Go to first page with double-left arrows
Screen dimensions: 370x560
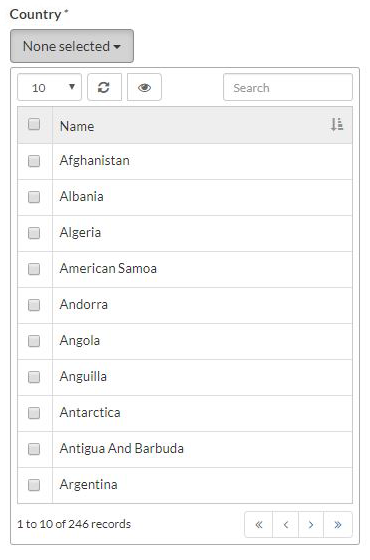click(x=259, y=524)
